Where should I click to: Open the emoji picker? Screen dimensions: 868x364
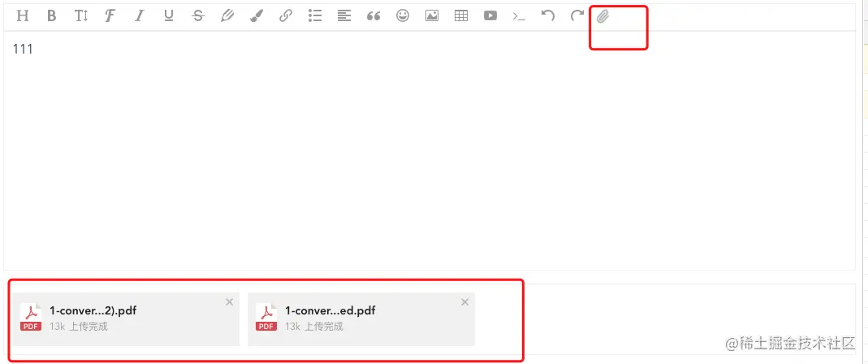click(x=403, y=15)
